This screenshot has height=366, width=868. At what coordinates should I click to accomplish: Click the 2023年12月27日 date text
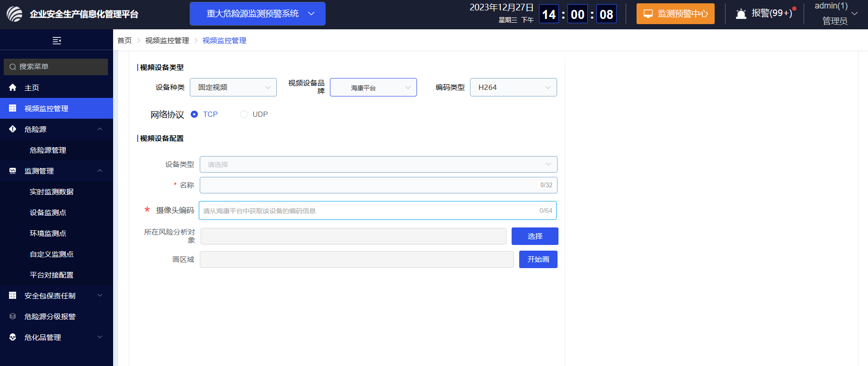pos(501,8)
